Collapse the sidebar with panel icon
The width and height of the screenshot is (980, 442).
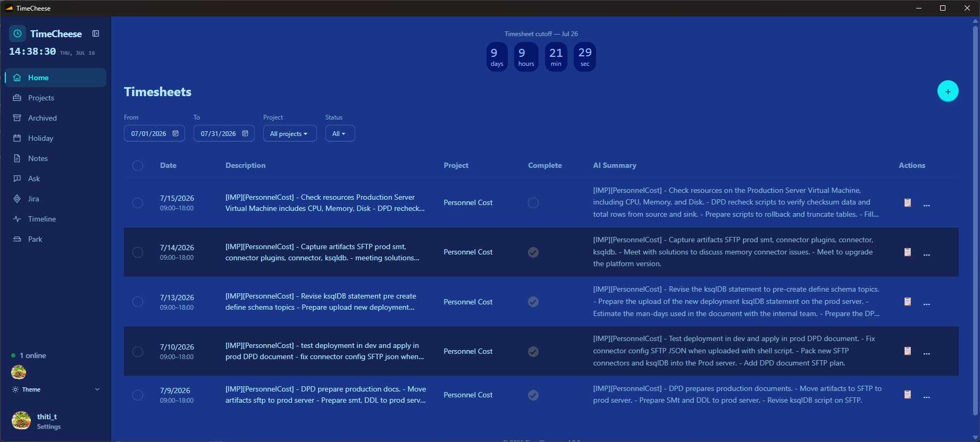(96, 33)
